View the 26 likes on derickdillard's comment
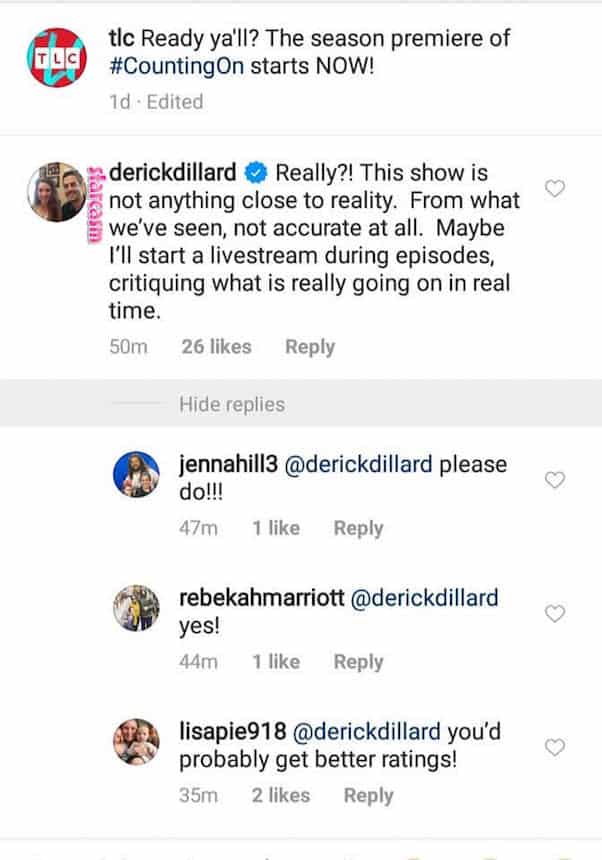Viewport: 602px width, 860px height. pyautogui.click(x=216, y=347)
